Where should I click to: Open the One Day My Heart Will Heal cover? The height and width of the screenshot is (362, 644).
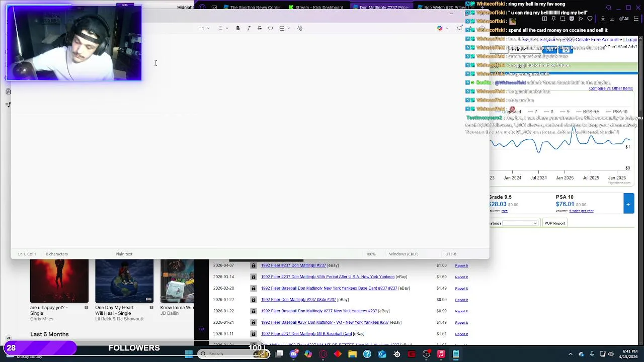124,281
